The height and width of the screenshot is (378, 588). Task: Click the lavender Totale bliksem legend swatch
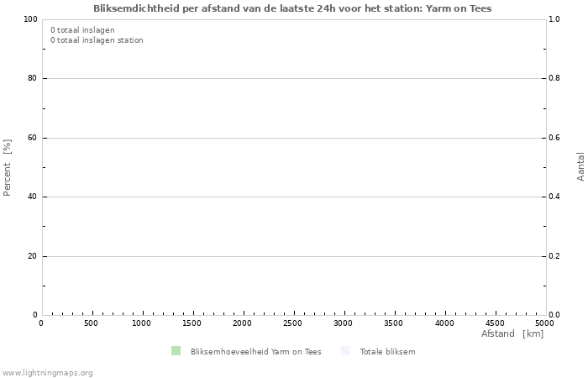coord(346,351)
